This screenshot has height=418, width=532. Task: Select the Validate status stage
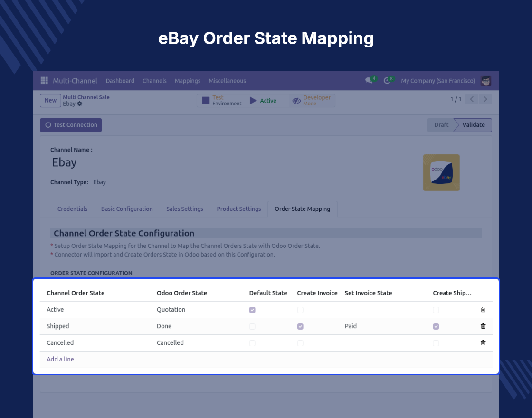(474, 125)
